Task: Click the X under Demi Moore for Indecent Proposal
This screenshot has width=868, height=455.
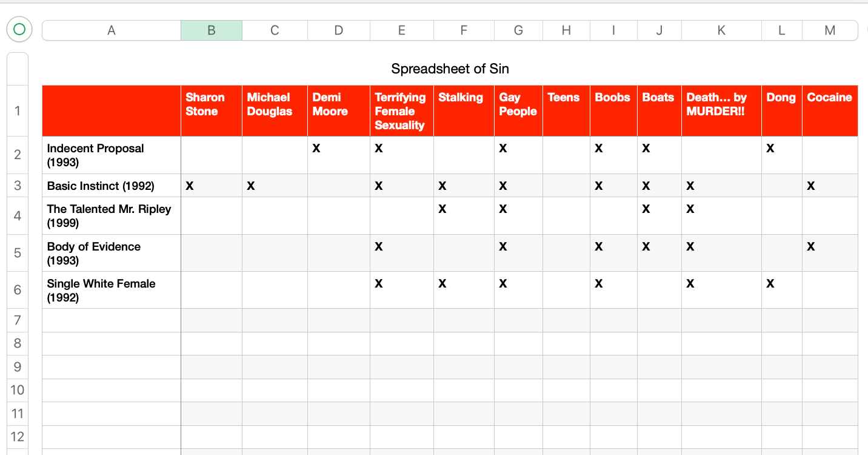Action: click(x=316, y=148)
